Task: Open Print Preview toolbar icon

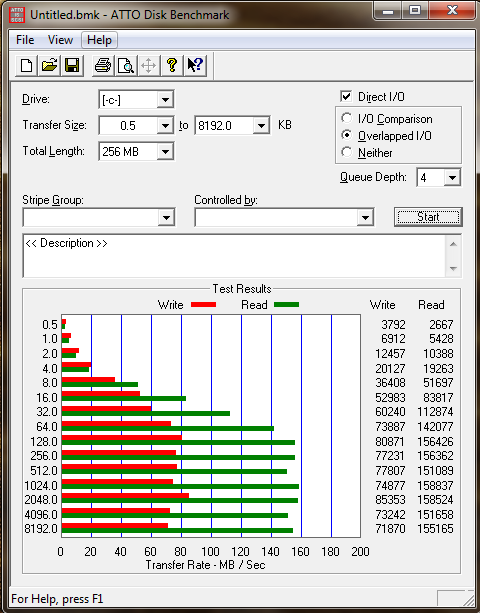Action: click(126, 65)
